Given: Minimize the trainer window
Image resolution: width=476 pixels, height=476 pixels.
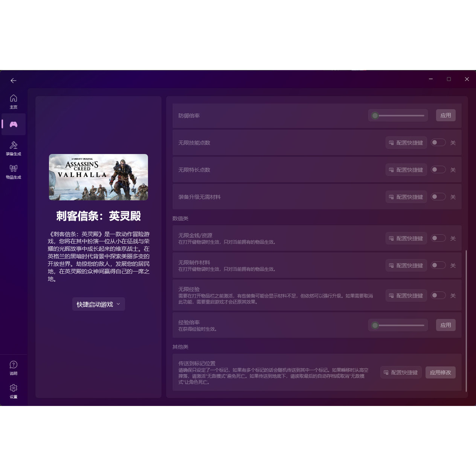Looking at the screenshot, I should coord(431,79).
